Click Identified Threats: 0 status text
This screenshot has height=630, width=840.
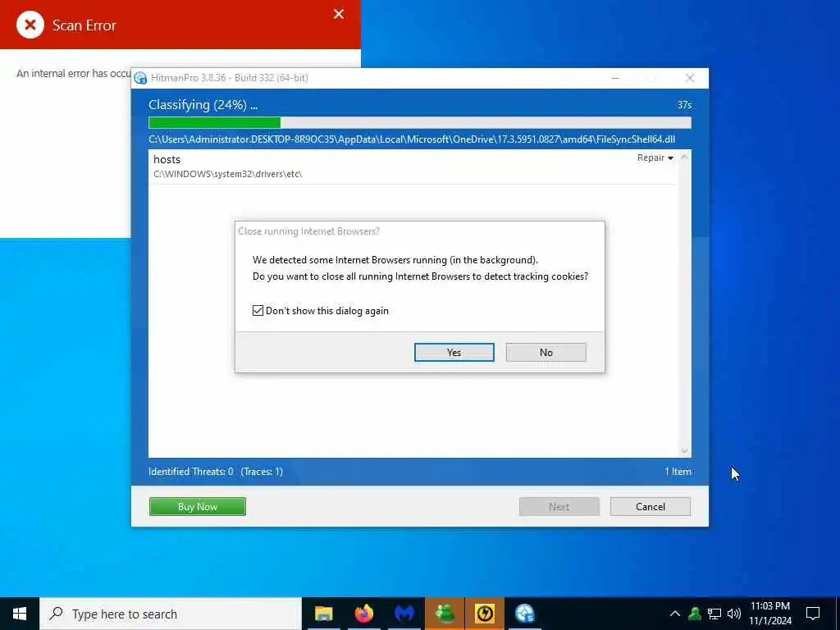coord(190,472)
